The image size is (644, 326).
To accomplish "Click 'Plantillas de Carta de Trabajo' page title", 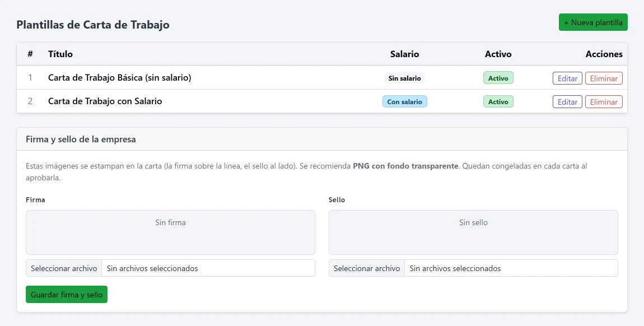I will (x=93, y=25).
